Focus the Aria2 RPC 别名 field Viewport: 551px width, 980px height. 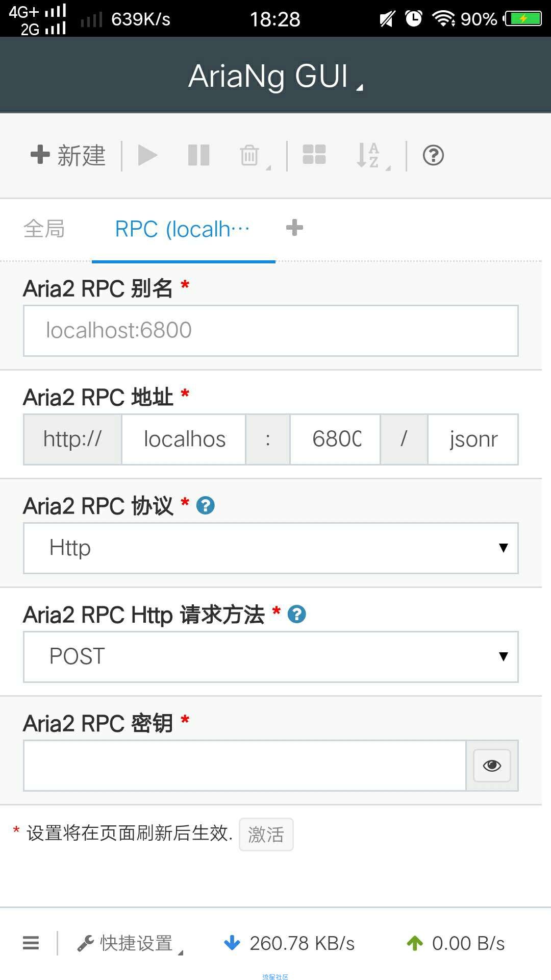coord(271,331)
